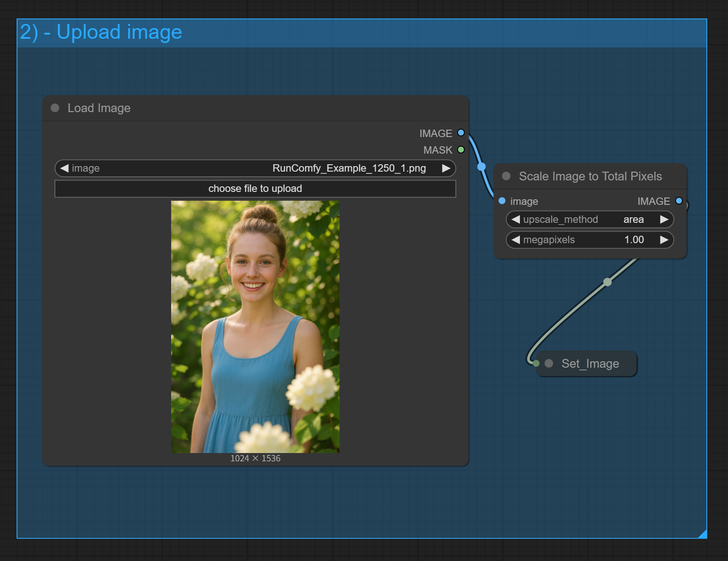This screenshot has height=561, width=728.
Task: Select next image file with right arrow
Action: pyautogui.click(x=446, y=168)
